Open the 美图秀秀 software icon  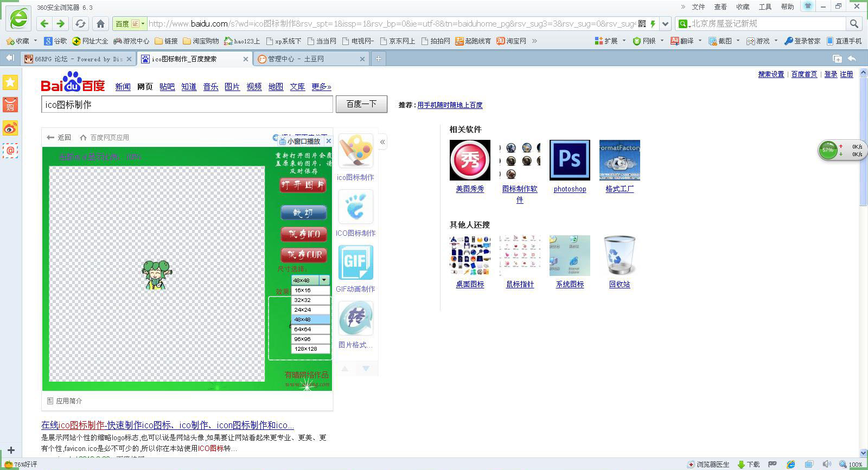tap(470, 160)
